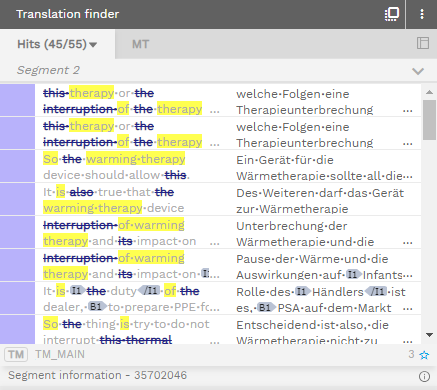
Task: Open the Hits (45/55) dropdown arrow
Action: [x=93, y=45]
